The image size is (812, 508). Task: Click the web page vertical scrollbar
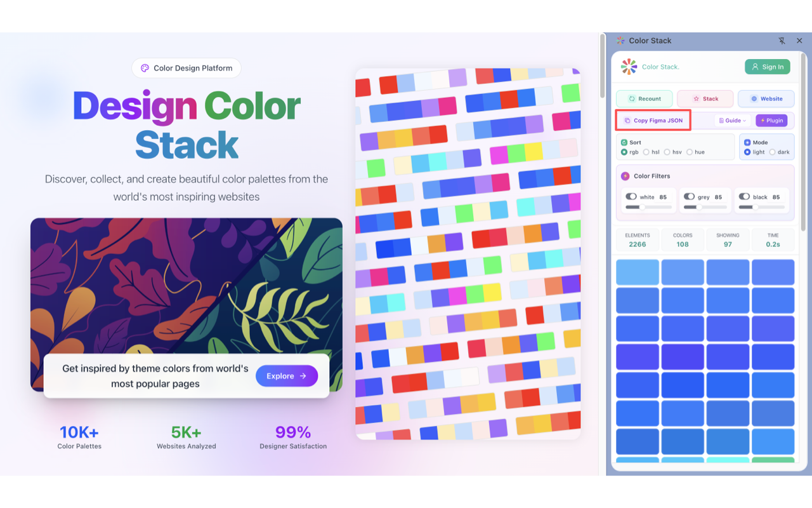click(x=602, y=67)
